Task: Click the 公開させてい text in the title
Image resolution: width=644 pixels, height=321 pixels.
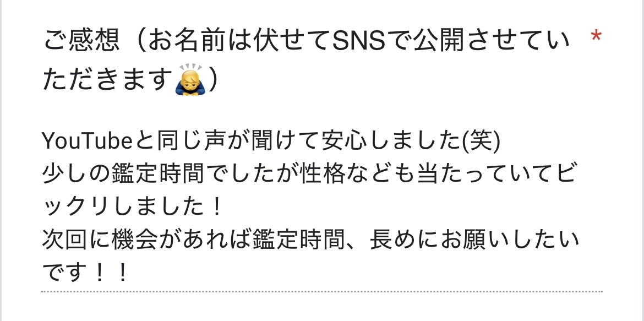Action: (492, 41)
